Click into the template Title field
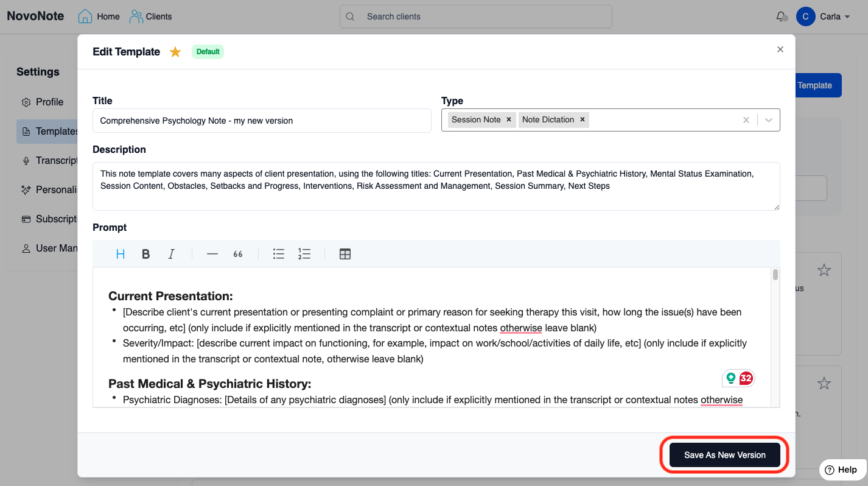 coord(262,121)
